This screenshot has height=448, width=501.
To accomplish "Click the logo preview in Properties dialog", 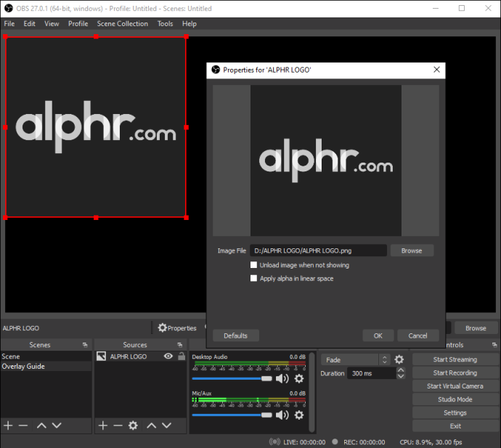I will click(x=326, y=160).
